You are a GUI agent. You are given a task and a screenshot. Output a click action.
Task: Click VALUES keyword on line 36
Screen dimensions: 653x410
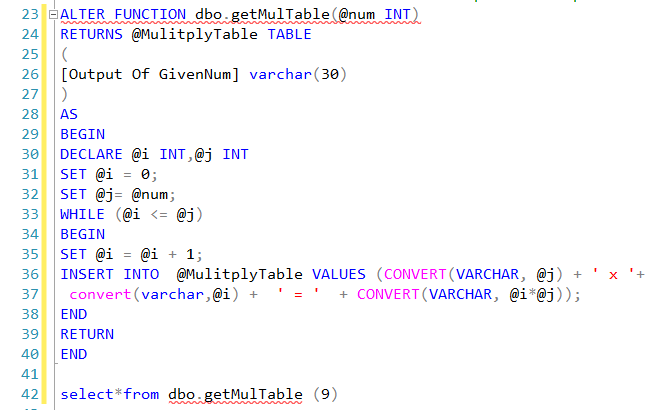339,274
